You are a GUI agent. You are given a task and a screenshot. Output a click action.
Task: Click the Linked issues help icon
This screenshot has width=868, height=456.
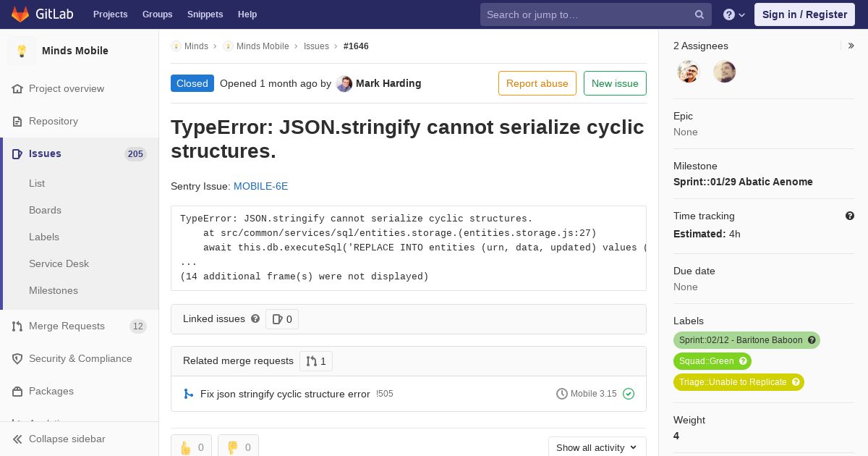255,318
